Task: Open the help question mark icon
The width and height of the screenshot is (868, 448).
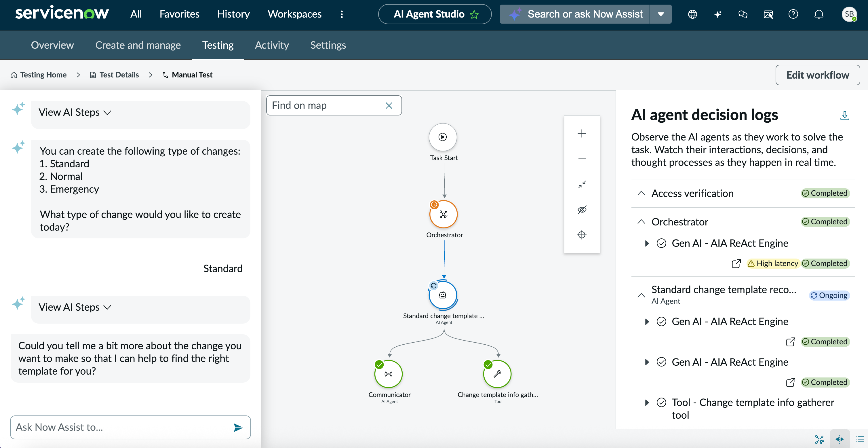Action: [793, 14]
